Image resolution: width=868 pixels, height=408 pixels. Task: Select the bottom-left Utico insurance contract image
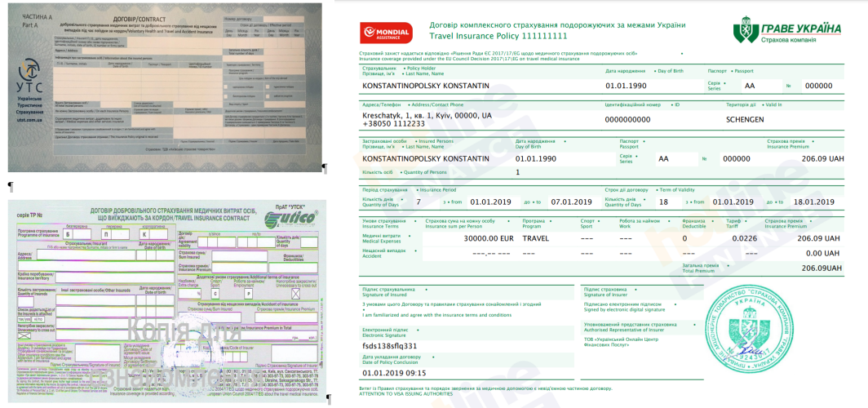click(166, 303)
